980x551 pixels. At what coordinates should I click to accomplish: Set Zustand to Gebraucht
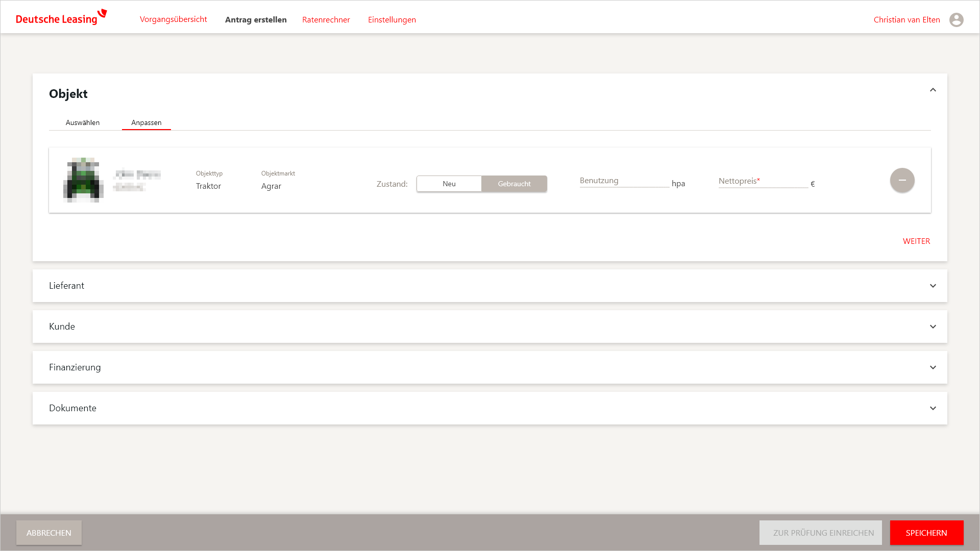514,184
